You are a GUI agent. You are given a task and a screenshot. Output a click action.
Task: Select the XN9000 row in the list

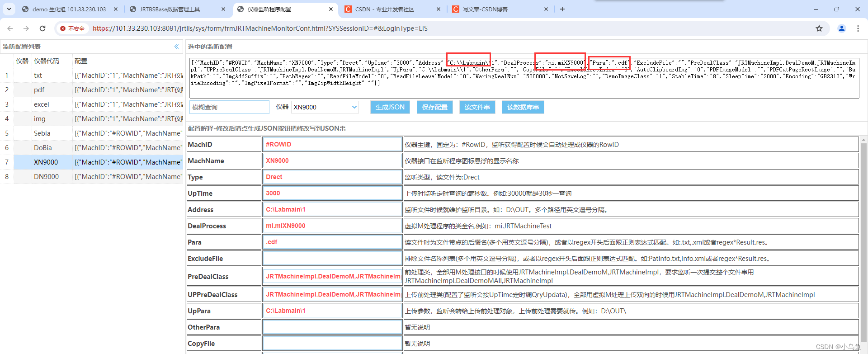(91, 162)
